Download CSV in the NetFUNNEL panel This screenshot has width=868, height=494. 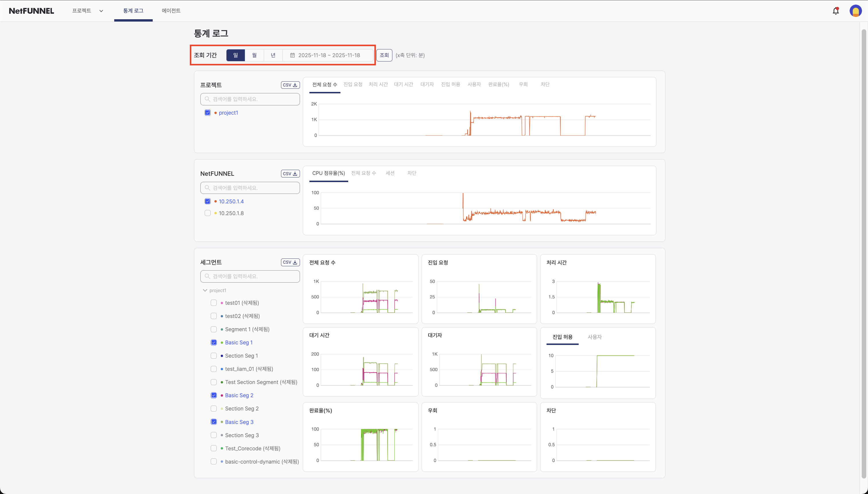290,174
